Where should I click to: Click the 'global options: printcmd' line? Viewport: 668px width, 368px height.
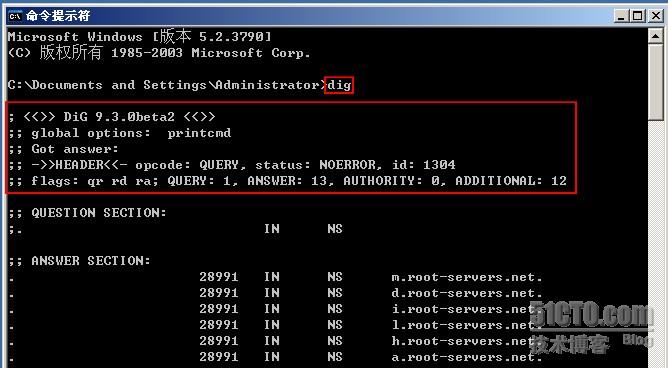click(x=120, y=133)
